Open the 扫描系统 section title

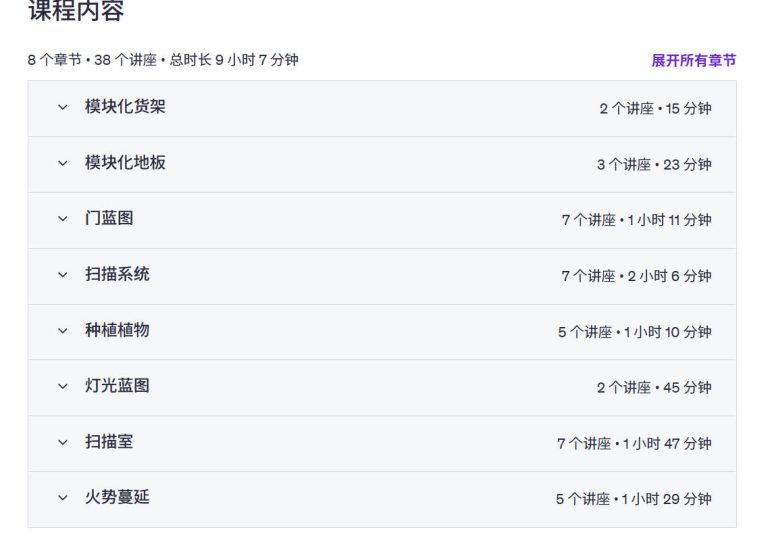pos(117,275)
